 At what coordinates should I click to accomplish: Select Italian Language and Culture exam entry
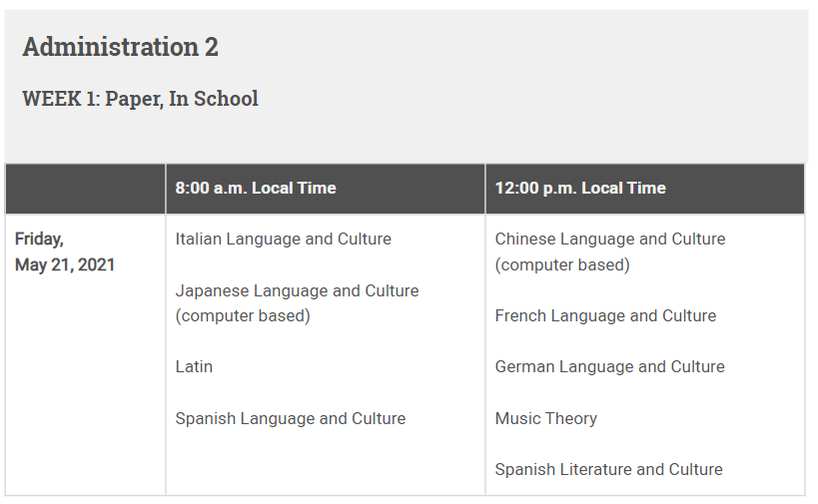(x=284, y=239)
